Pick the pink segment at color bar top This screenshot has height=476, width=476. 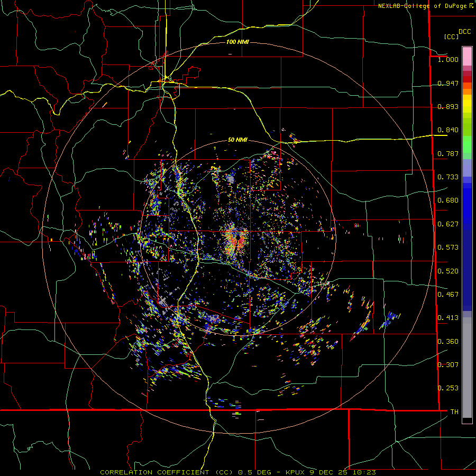tap(467, 56)
